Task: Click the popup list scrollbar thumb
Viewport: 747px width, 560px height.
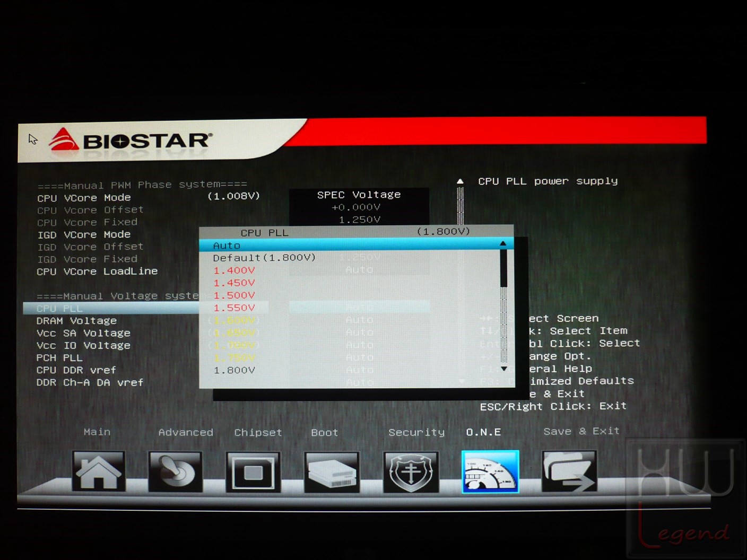Action: pos(503,268)
